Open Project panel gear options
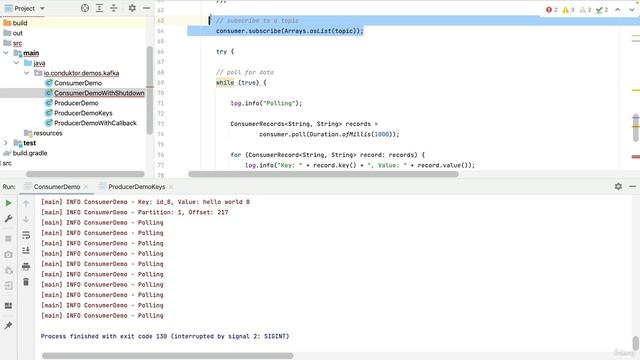The width and height of the screenshot is (640, 360). 132,8
